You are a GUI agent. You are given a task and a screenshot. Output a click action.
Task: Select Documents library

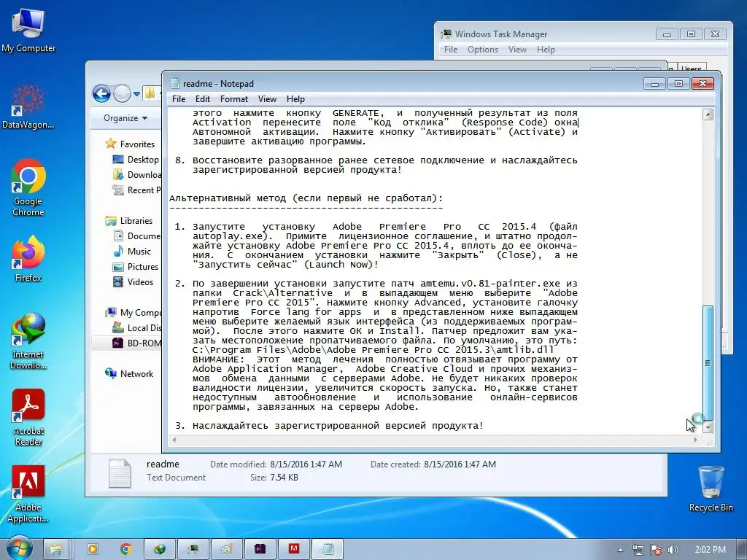click(x=137, y=236)
